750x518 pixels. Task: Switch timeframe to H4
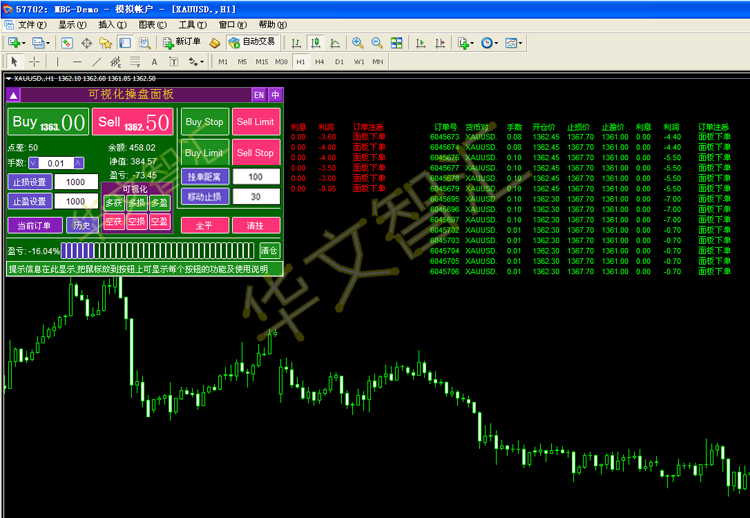pyautogui.click(x=320, y=61)
